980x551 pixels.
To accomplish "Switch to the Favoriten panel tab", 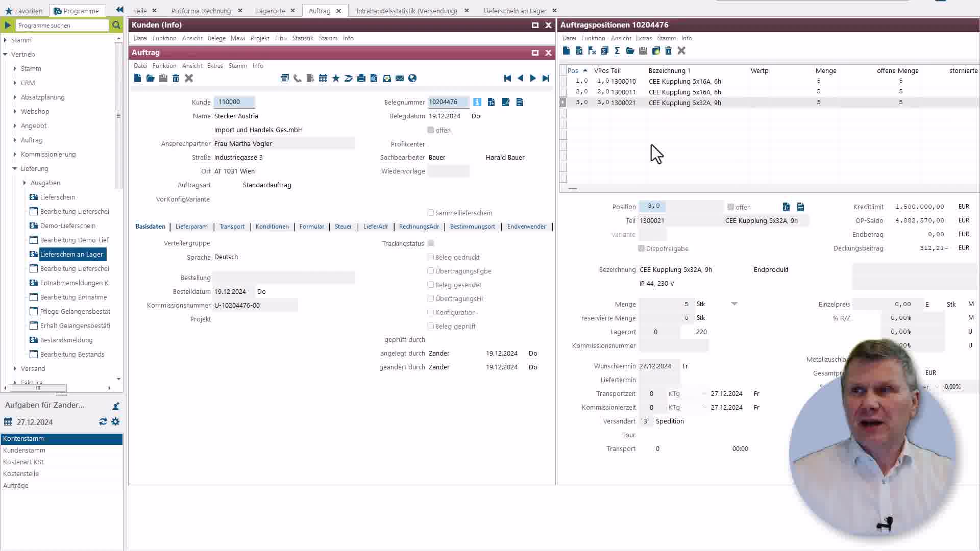I will point(24,11).
